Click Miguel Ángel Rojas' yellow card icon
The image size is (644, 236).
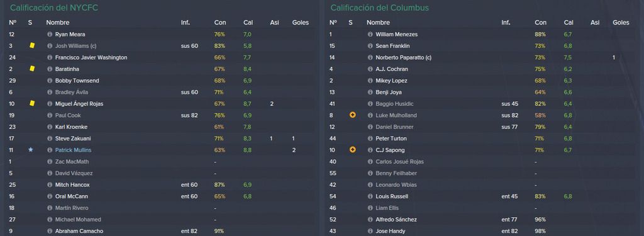pos(31,103)
